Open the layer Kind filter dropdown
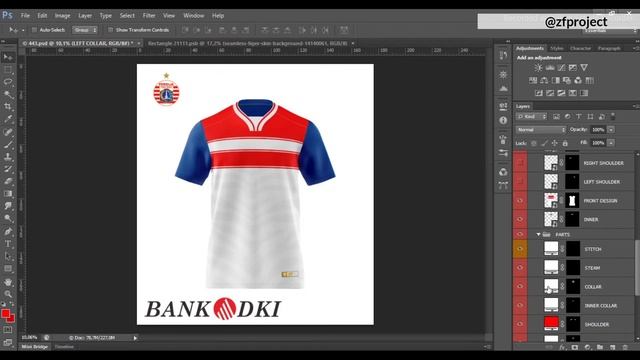The image size is (640, 360). 531,117
